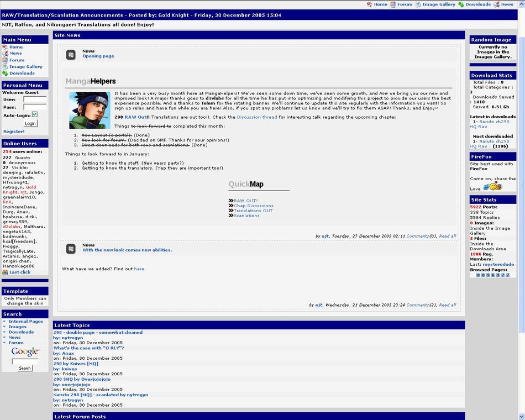Click the last member mysterodude link
The height and width of the screenshot is (420, 525).
(498, 264)
